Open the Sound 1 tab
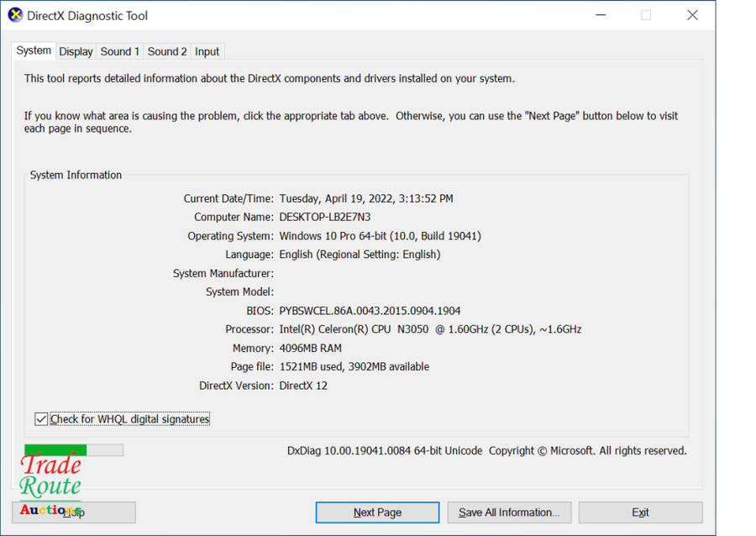The width and height of the screenshot is (756, 536). click(120, 51)
